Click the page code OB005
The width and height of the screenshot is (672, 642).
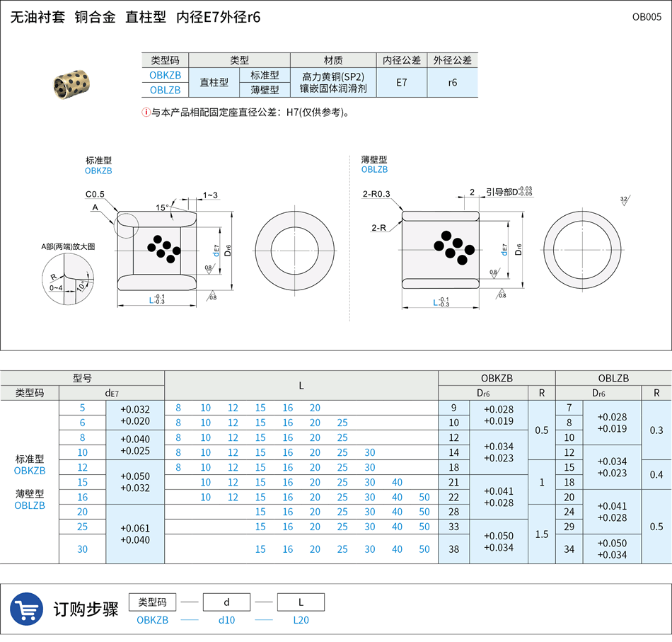[x=647, y=17]
